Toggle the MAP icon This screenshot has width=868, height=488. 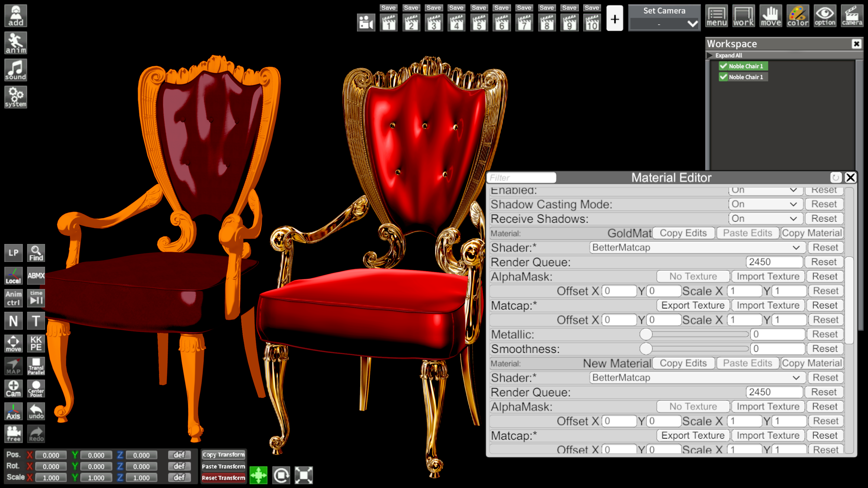(14, 366)
